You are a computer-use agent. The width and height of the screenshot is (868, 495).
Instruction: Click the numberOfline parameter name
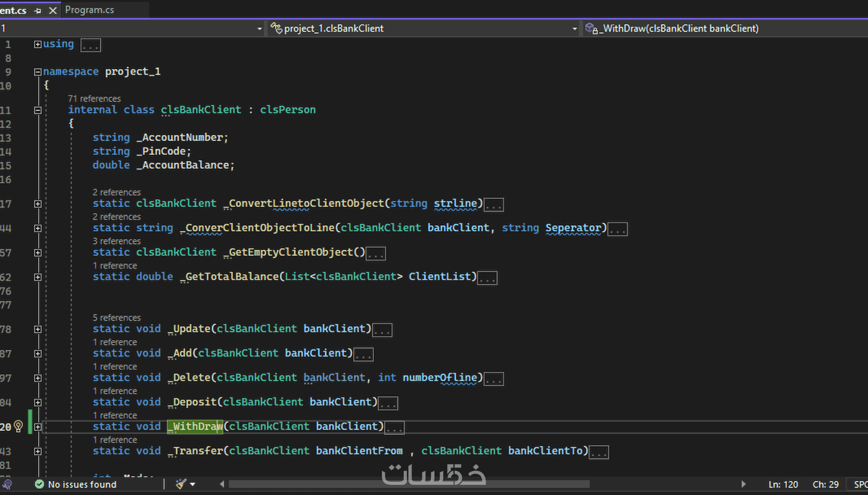pos(440,377)
